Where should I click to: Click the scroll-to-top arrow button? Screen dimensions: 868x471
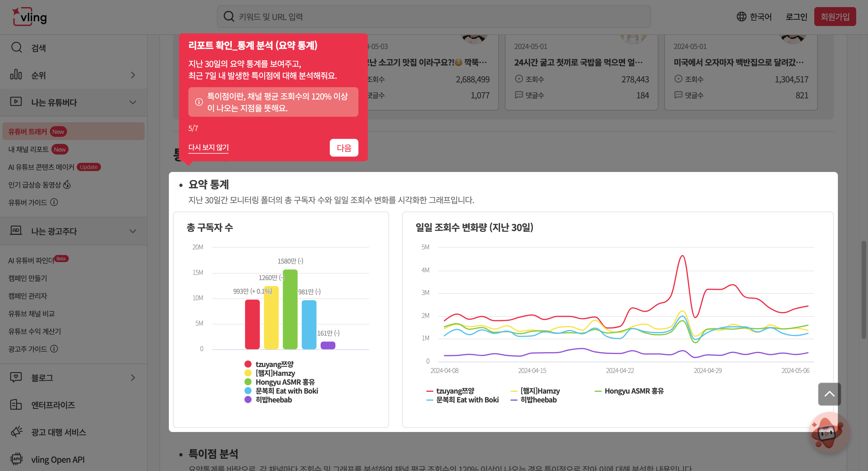(829, 394)
